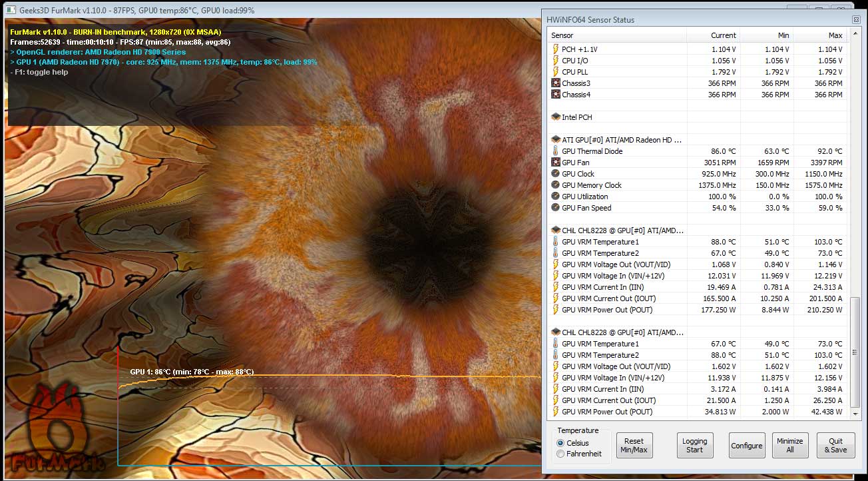Click the sensor list vertical scrollbar thumb
This screenshot has height=481, width=868.
[x=855, y=352]
